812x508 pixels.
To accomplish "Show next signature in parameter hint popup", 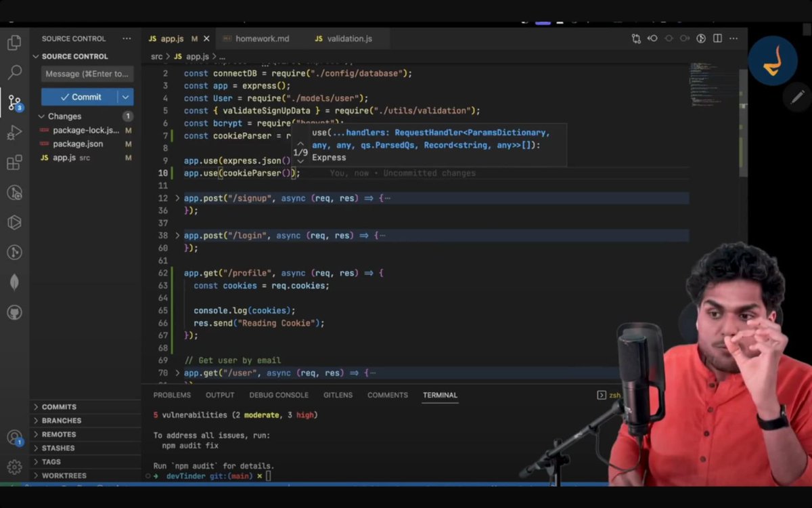I will coord(300,162).
